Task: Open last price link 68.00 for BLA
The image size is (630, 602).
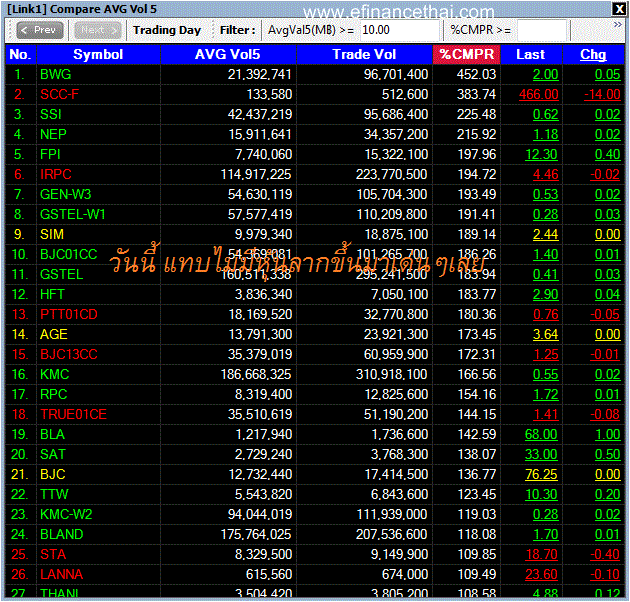Action: coord(541,434)
